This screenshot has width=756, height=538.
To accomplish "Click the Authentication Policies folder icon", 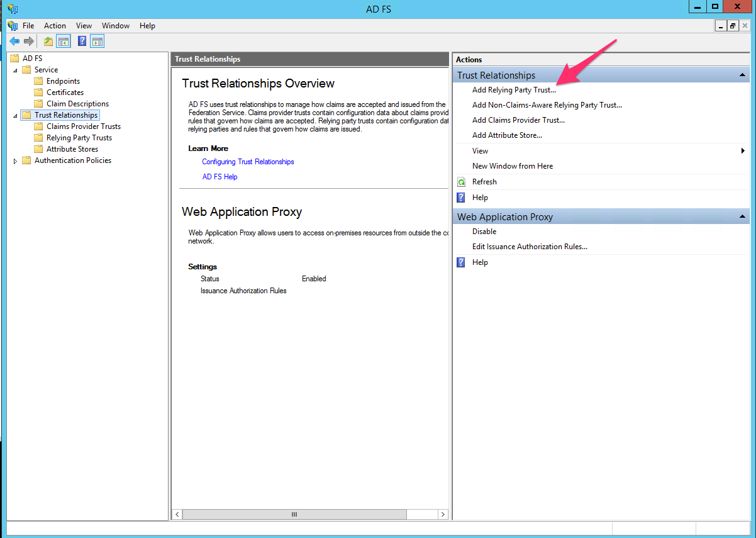I will 26,160.
